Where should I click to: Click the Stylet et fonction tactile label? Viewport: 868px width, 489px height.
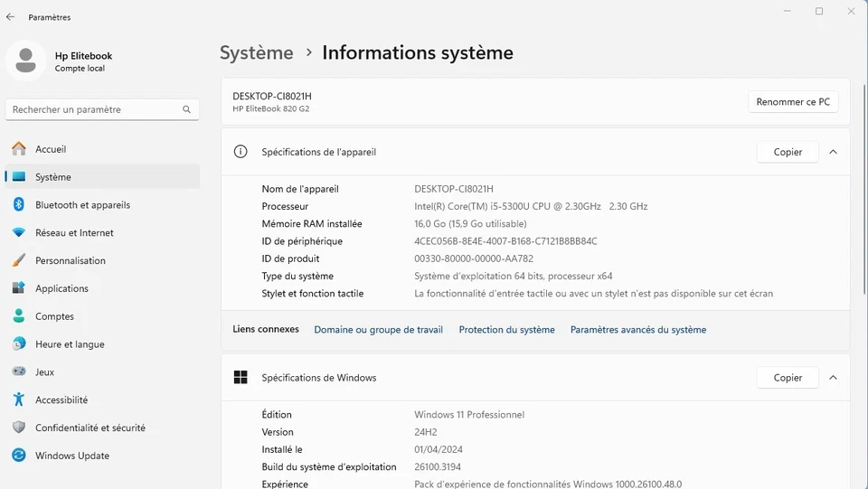click(313, 293)
